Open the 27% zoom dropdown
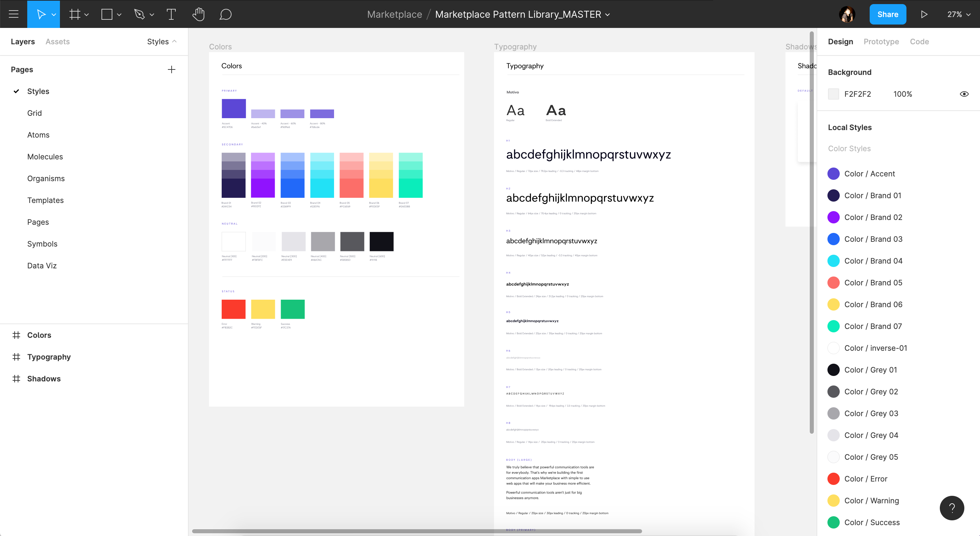 point(959,14)
